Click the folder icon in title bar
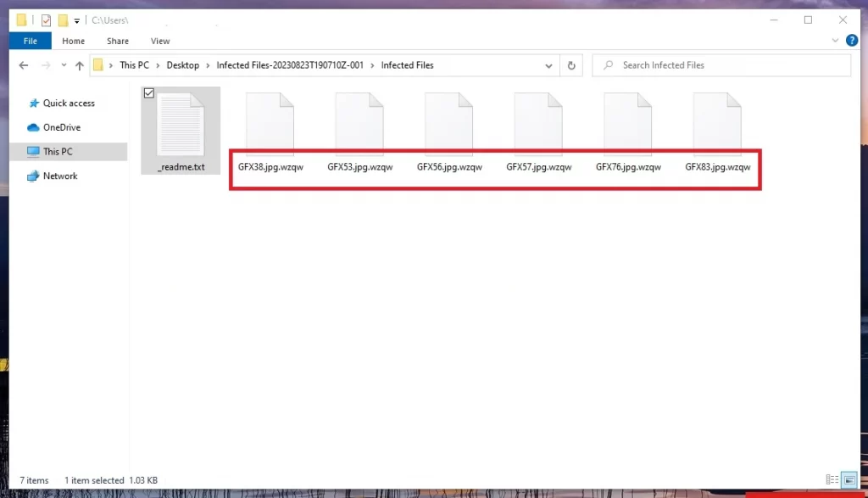This screenshot has width=868, height=498. 21,20
